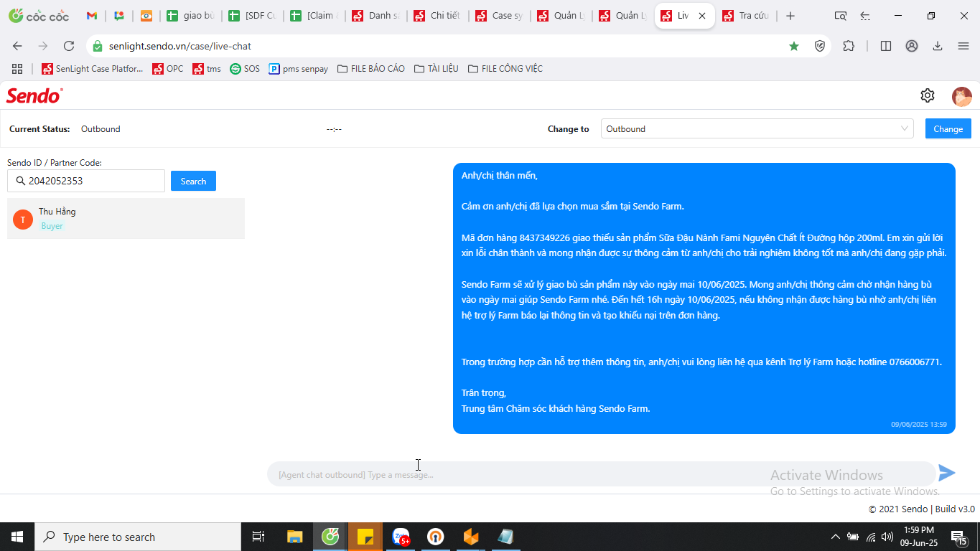Image resolution: width=980 pixels, height=551 pixels.
Task: Close the active Live chat tab
Action: [702, 16]
